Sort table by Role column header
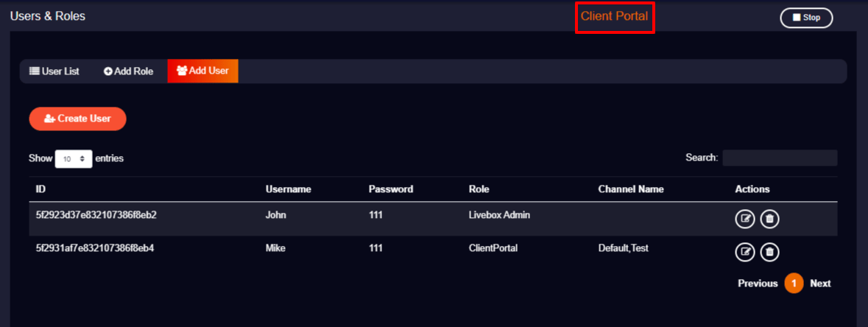This screenshot has height=327, width=868. point(479,189)
